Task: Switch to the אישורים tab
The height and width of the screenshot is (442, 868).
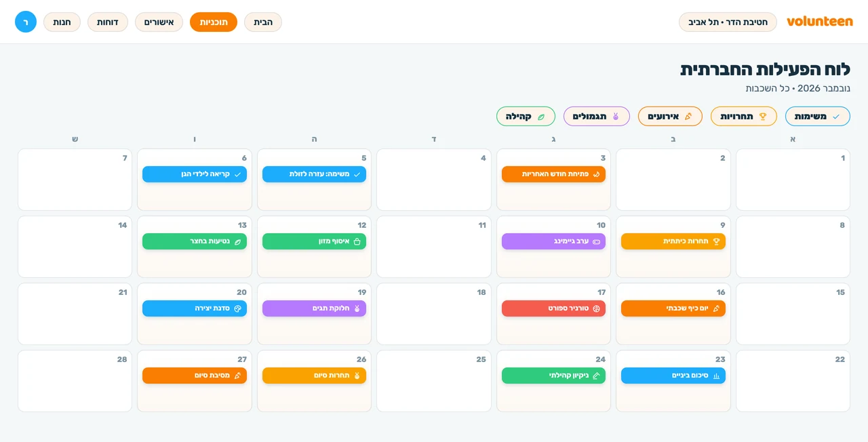Action: (159, 22)
